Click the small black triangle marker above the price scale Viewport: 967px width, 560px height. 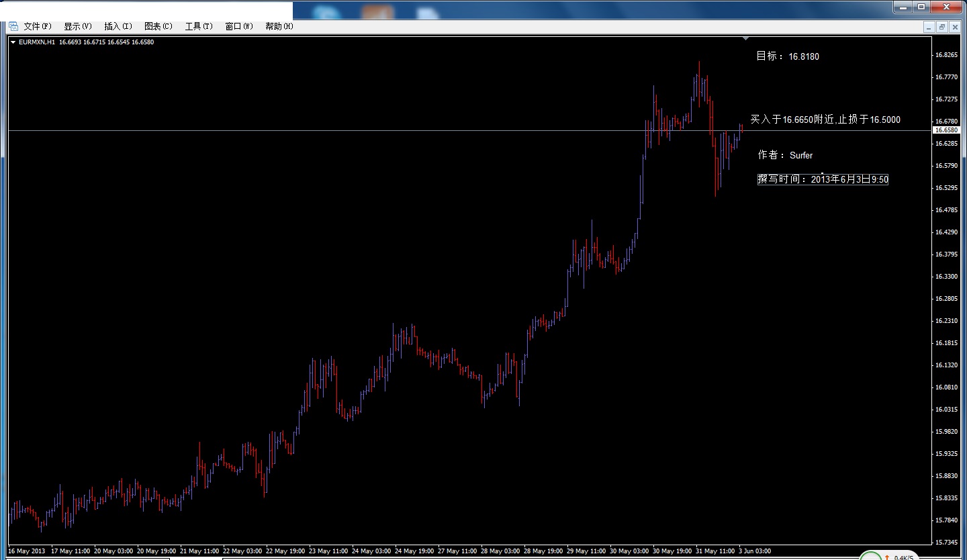click(745, 38)
